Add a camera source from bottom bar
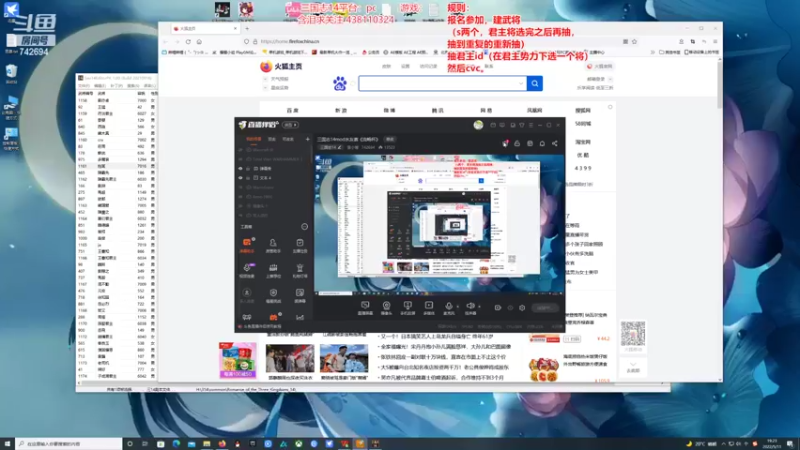The height and width of the screenshot is (450, 800). [x=386, y=306]
